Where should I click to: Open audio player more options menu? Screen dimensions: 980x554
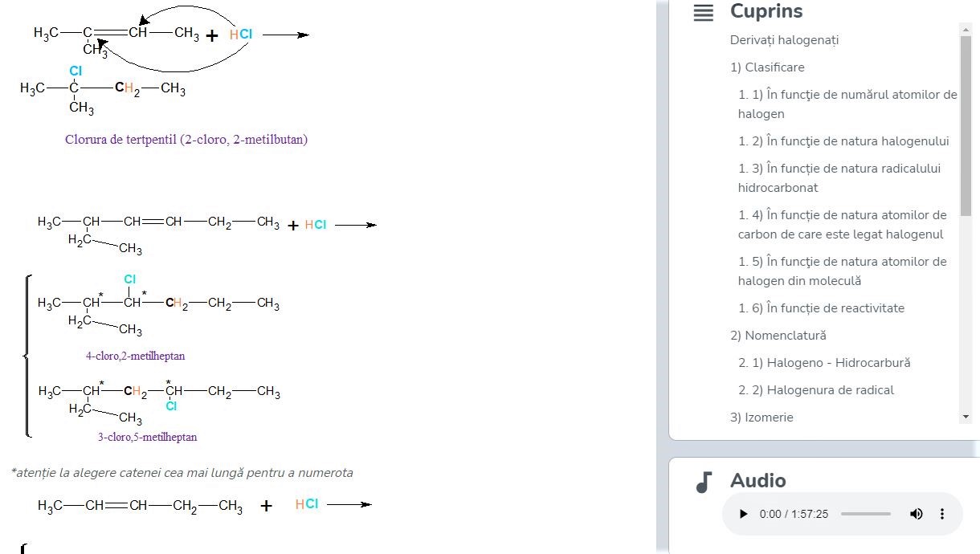[942, 514]
